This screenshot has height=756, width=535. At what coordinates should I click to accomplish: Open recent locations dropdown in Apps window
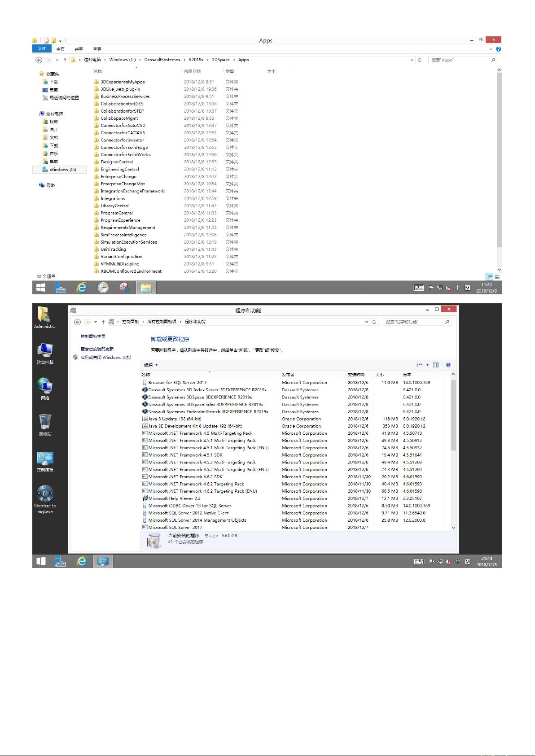57,60
